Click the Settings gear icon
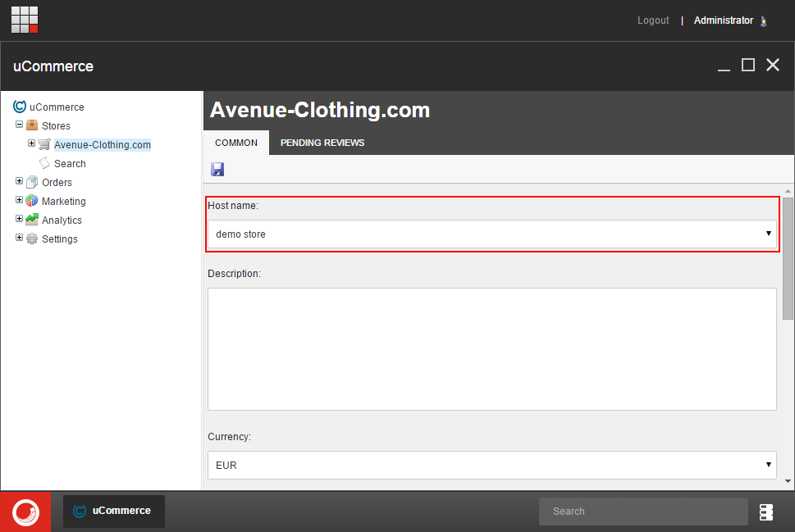The height and width of the screenshot is (532, 795). (32, 239)
